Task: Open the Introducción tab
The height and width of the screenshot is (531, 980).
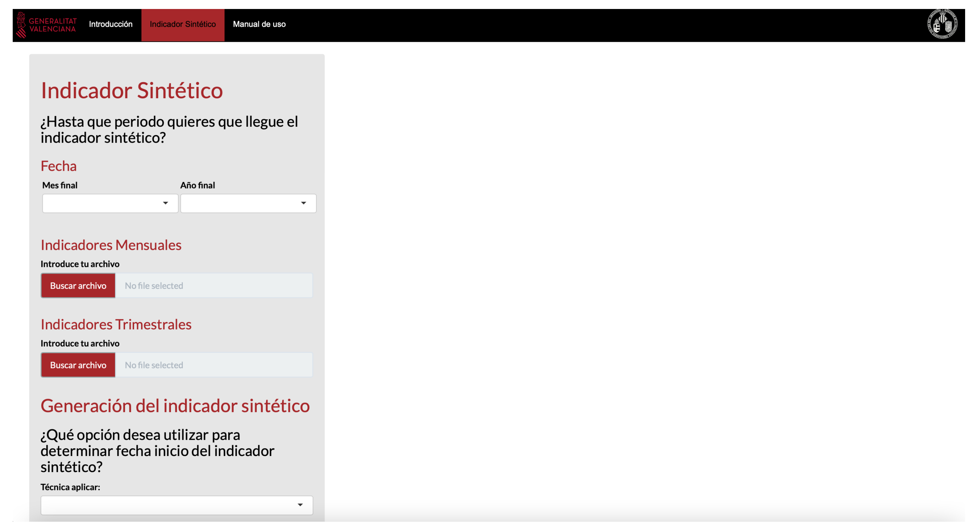Action: [x=111, y=24]
